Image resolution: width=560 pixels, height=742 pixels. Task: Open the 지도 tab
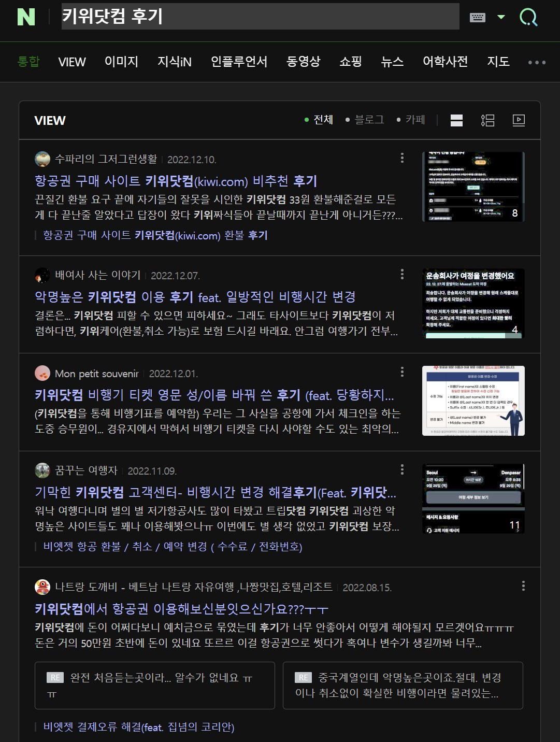(498, 62)
